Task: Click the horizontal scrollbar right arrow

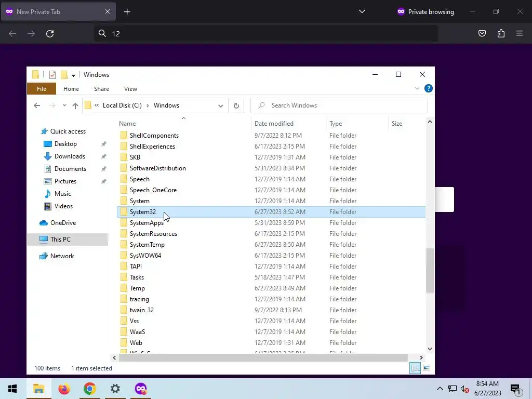Action: pos(421,357)
